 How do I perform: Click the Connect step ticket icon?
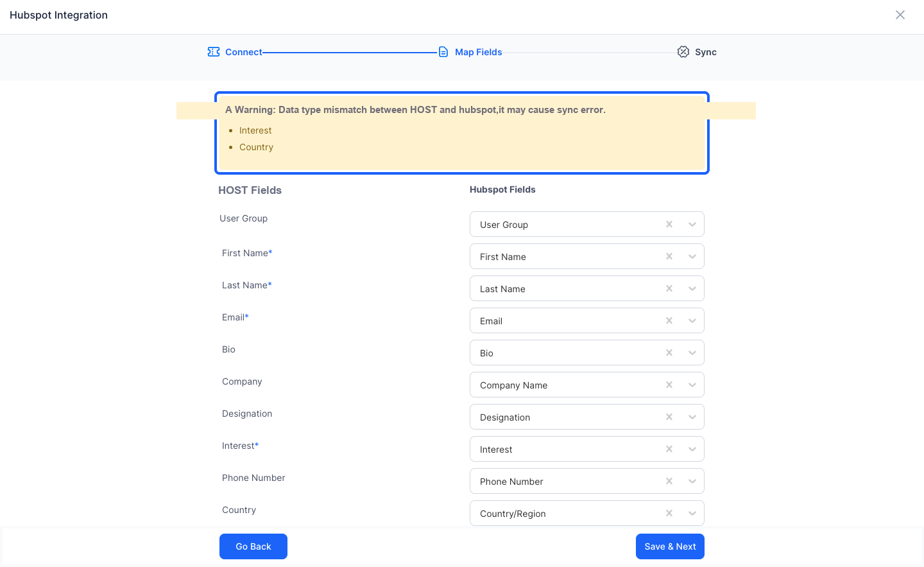214,52
